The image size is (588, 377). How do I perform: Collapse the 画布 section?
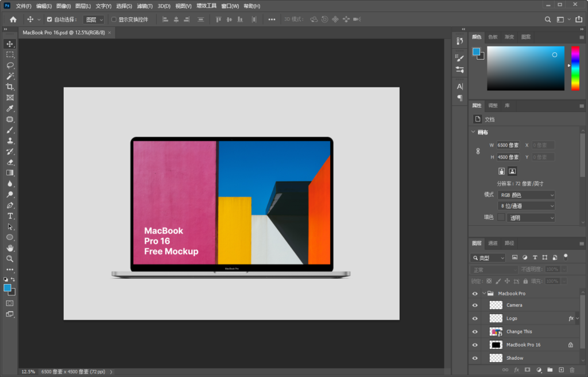click(473, 132)
